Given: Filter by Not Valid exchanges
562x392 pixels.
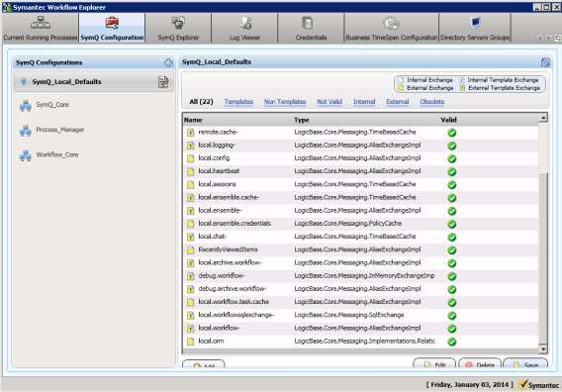Looking at the screenshot, I should [329, 102].
